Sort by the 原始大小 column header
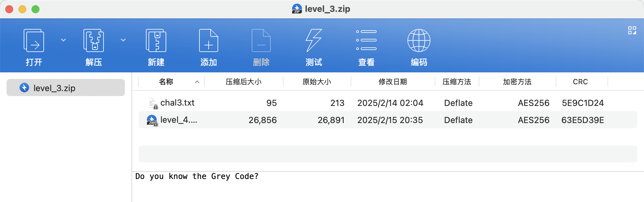This screenshot has width=644, height=202. tap(317, 82)
